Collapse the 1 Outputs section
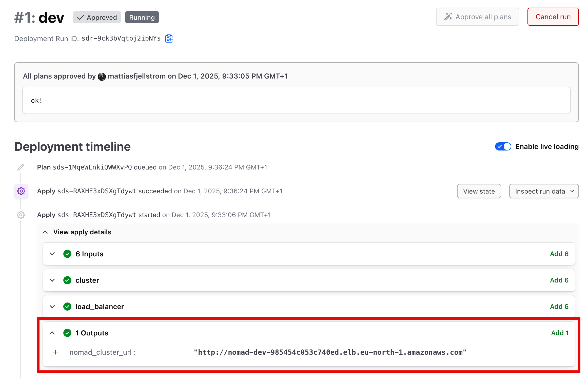This screenshot has height=378, width=588. [52, 333]
